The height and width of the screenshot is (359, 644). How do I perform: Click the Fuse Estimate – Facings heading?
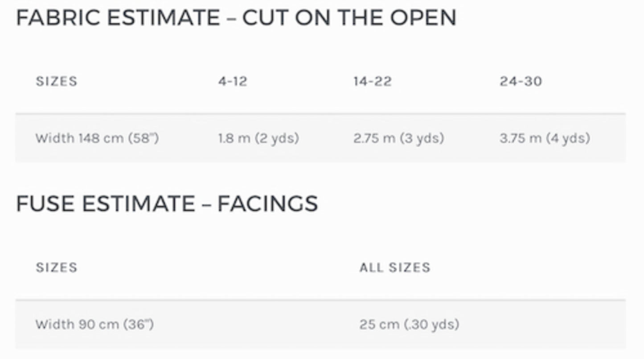coord(167,204)
